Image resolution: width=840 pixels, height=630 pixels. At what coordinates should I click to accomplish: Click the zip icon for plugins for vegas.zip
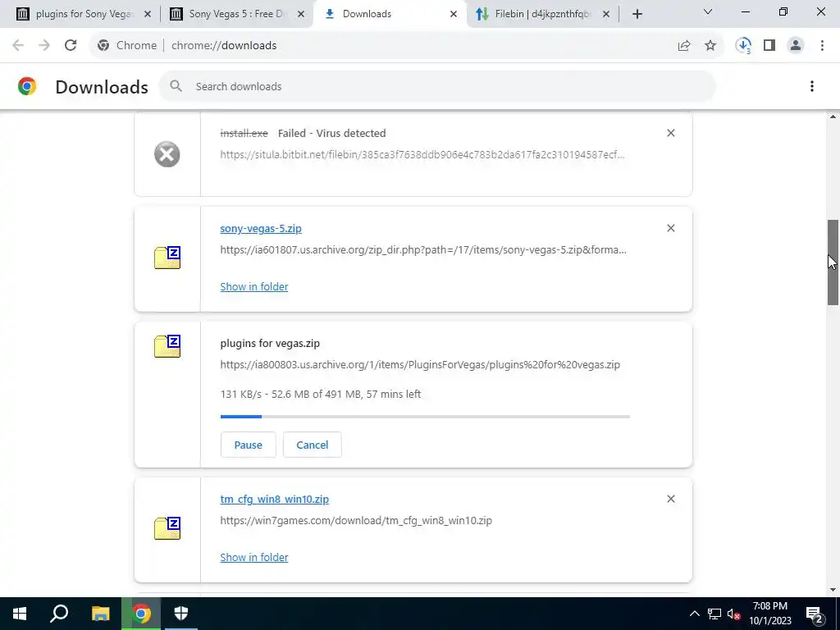click(167, 346)
